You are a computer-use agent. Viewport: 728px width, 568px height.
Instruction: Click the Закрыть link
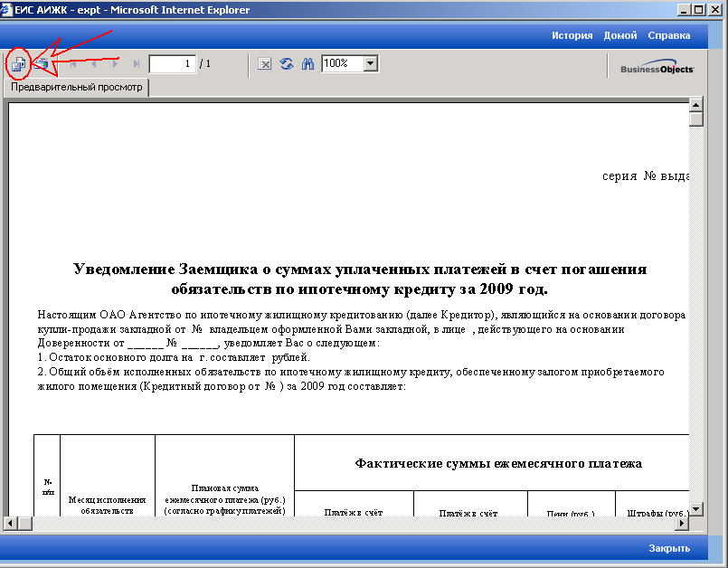(669, 548)
